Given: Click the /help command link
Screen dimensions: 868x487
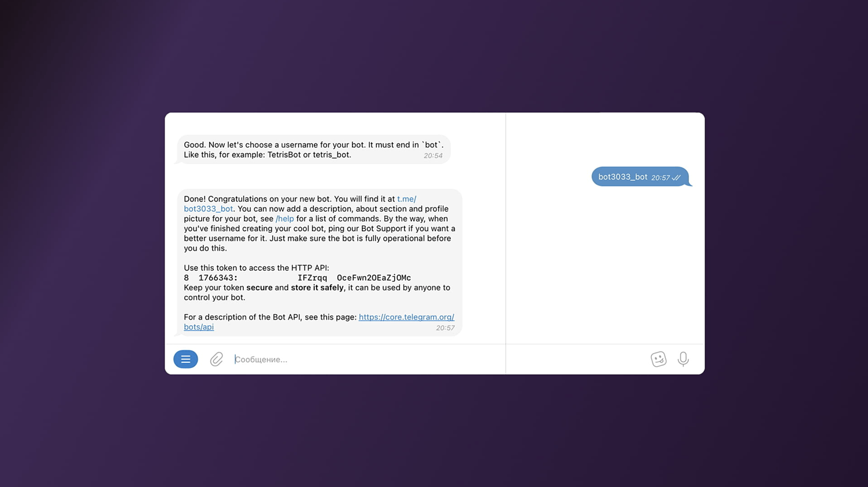Looking at the screenshot, I should click(x=284, y=219).
